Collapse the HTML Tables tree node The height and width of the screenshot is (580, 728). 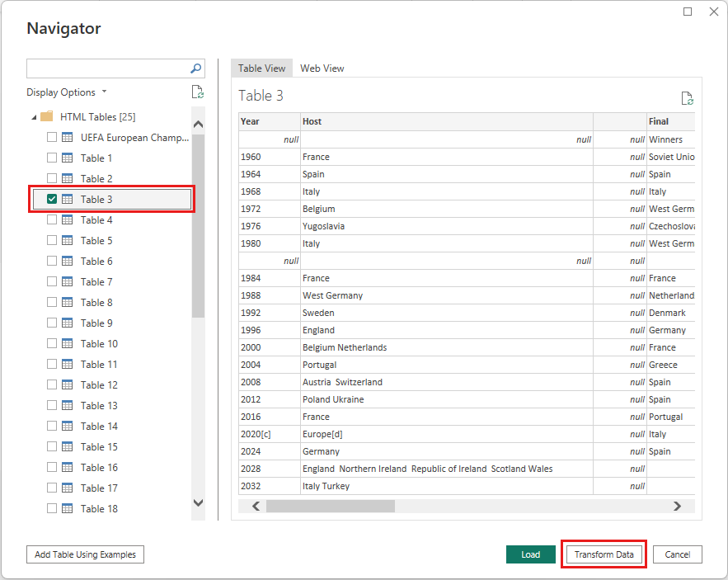34,117
